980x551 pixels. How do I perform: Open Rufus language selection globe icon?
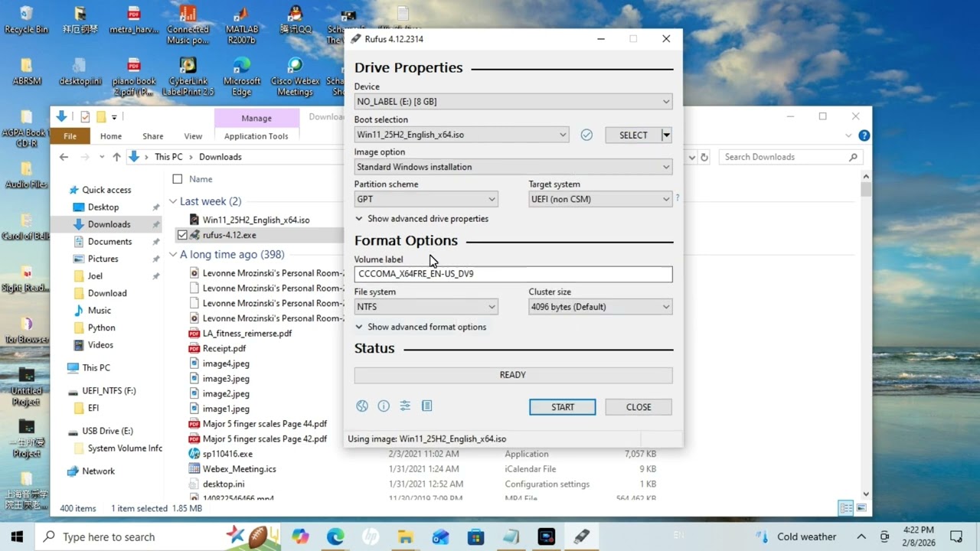362,406
